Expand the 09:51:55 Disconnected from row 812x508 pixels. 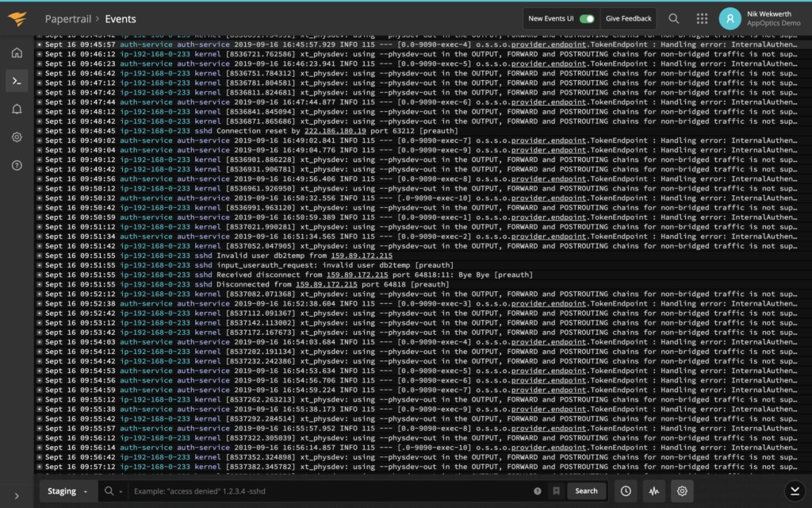point(40,285)
